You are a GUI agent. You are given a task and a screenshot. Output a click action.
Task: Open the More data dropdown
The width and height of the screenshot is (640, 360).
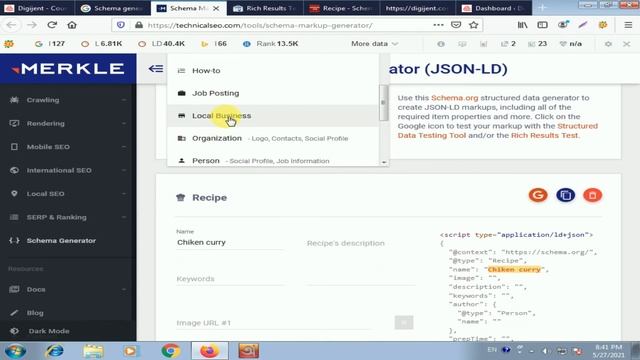pyautogui.click(x=374, y=44)
